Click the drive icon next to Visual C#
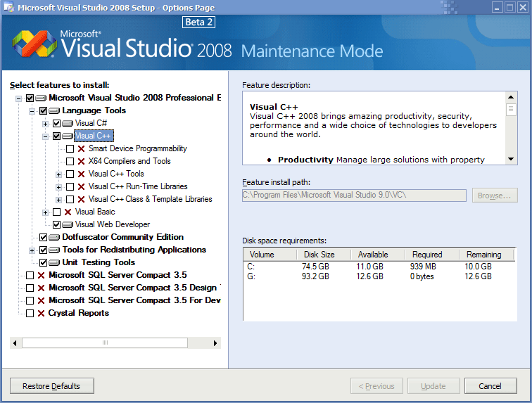This screenshot has width=532, height=403. 68,123
